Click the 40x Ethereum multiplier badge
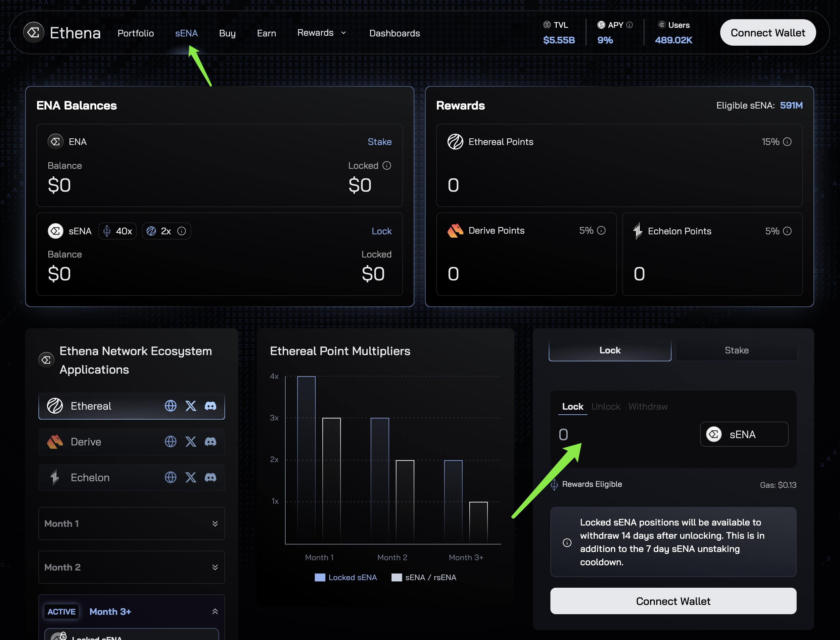The width and height of the screenshot is (840, 640). [117, 231]
